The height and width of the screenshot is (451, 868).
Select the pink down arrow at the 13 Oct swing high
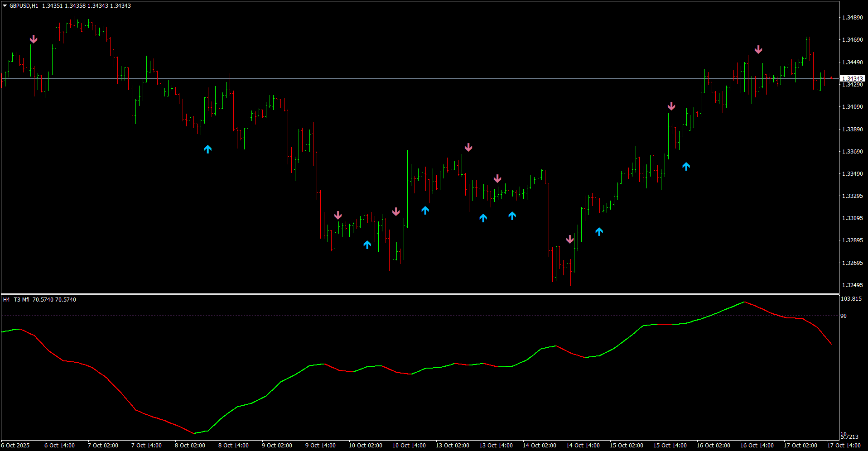click(x=468, y=147)
